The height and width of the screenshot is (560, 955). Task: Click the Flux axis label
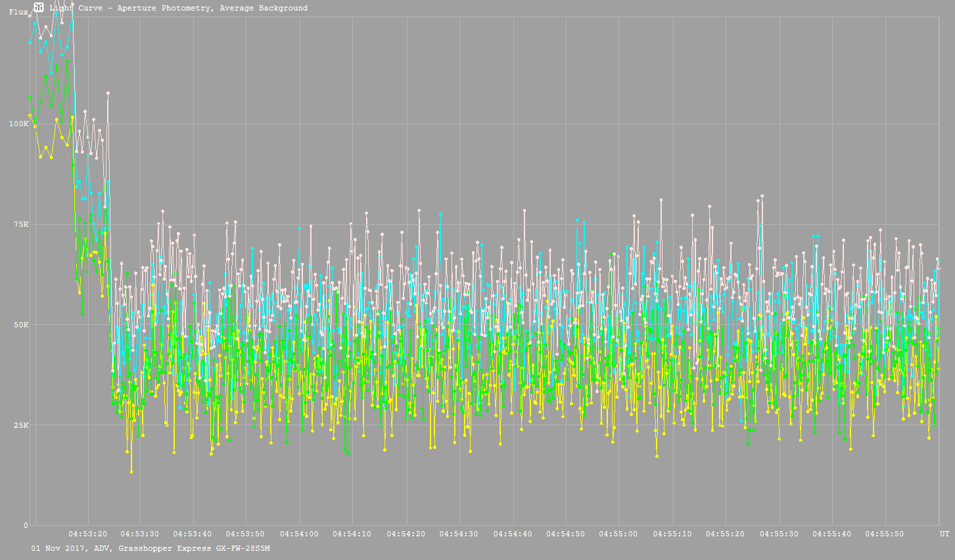pos(18,12)
